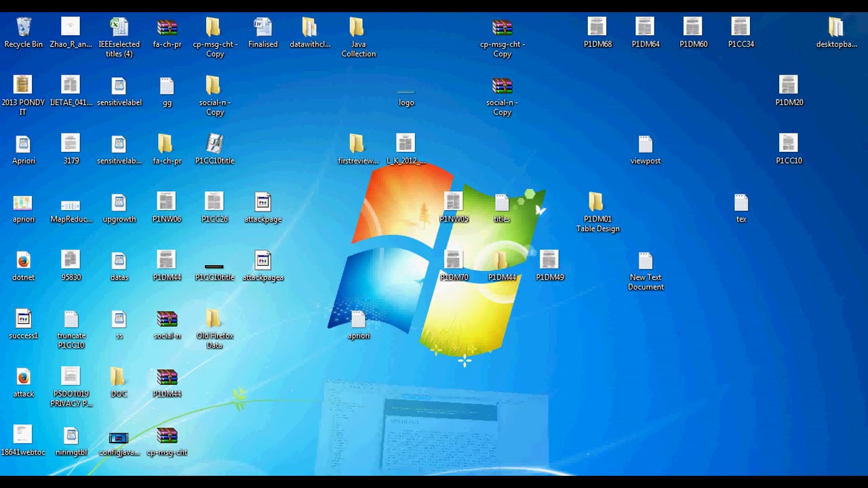The height and width of the screenshot is (488, 868).
Task: Select the datawithcl... folder icon
Action: [x=310, y=28]
